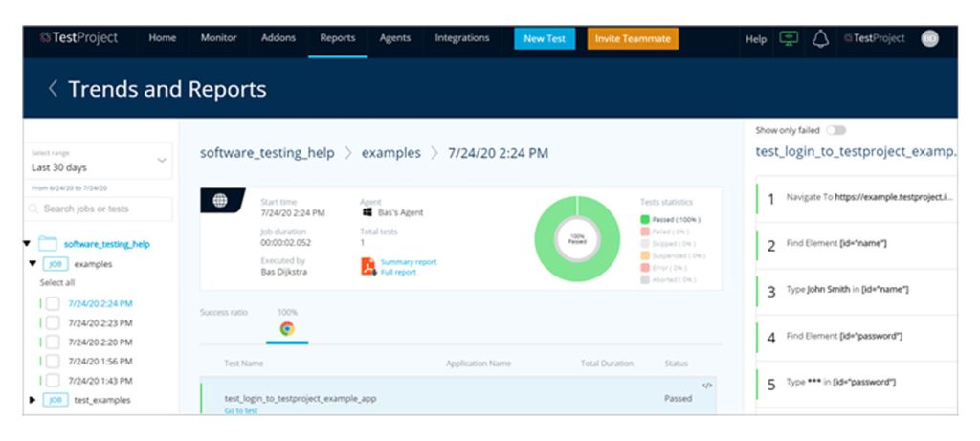Open the Summary report link
The image size is (980, 441).
409,262
